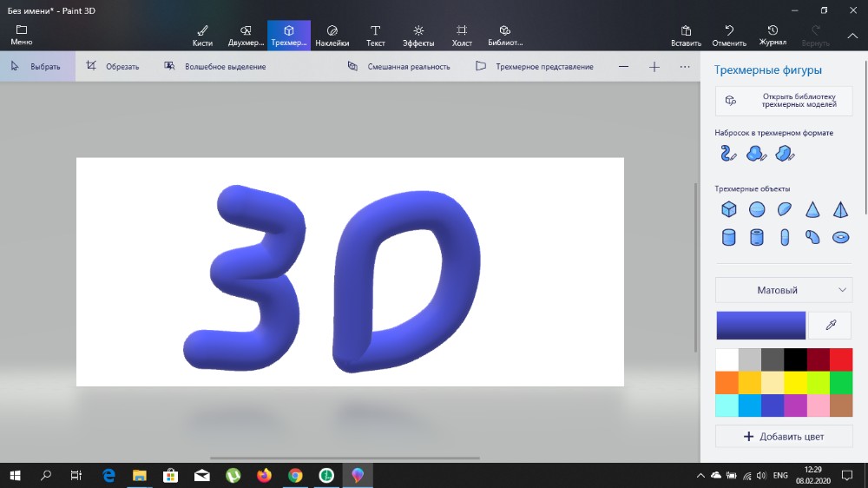868x488 pixels.
Task: Pick the torus donut 3D object
Action: click(x=840, y=238)
